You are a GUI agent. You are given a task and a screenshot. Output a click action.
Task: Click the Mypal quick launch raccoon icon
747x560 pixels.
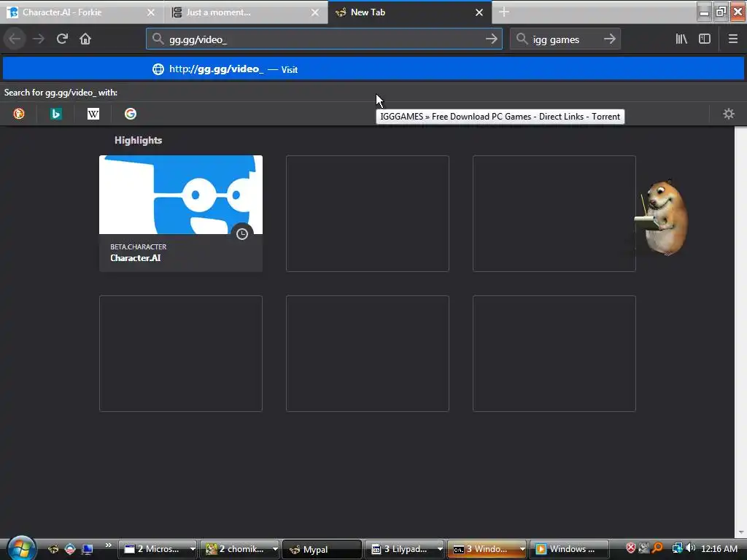(53, 550)
